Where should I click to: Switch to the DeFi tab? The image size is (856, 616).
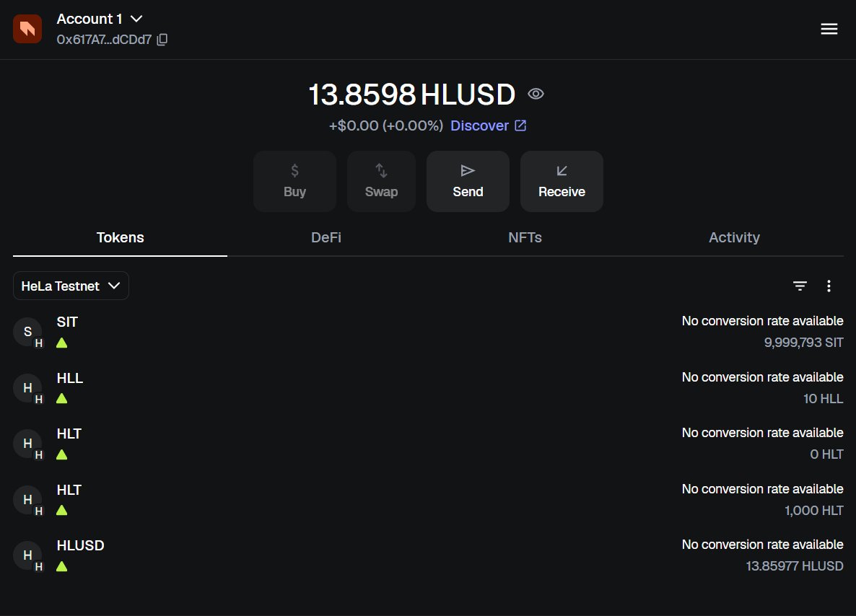point(326,237)
